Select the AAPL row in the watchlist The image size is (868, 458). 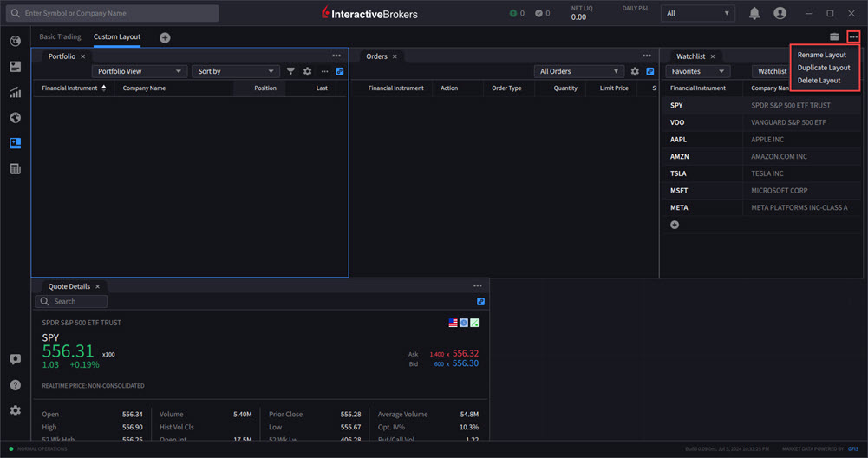click(761, 140)
